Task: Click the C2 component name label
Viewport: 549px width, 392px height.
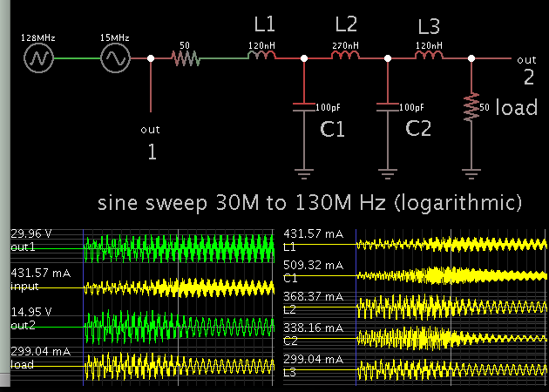Action: click(418, 128)
